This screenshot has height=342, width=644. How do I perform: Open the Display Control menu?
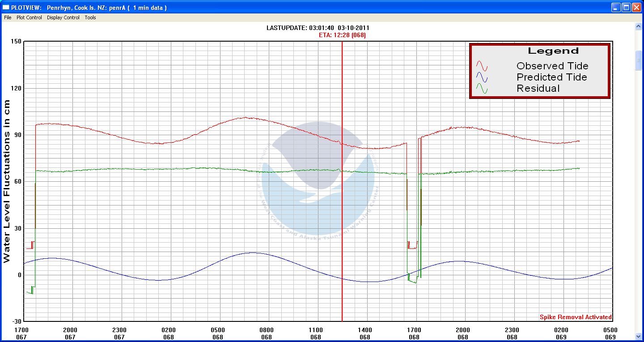(x=63, y=17)
